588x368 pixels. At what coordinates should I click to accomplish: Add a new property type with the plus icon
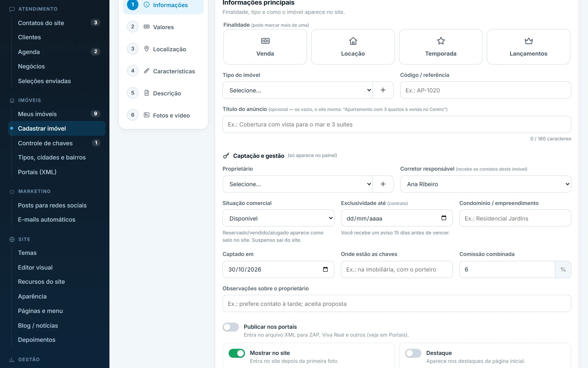click(383, 90)
